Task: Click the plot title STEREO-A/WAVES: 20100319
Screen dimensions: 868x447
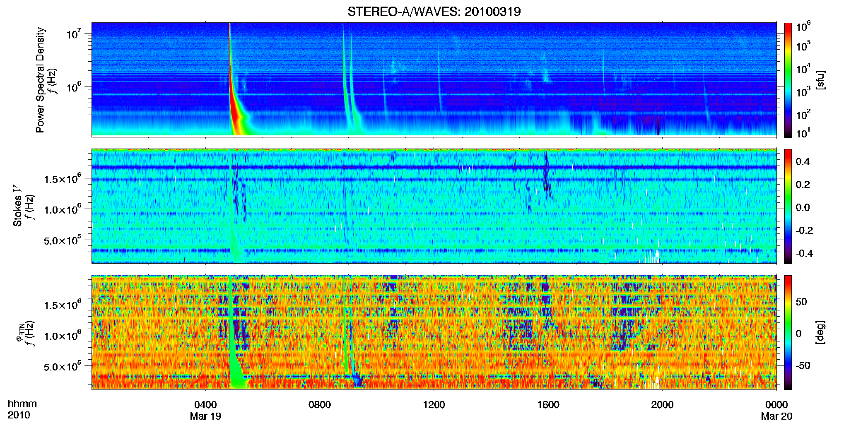Action: point(434,12)
